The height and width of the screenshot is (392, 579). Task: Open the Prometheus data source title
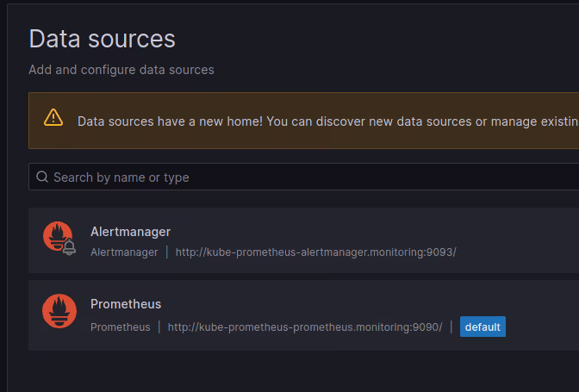[x=126, y=304]
